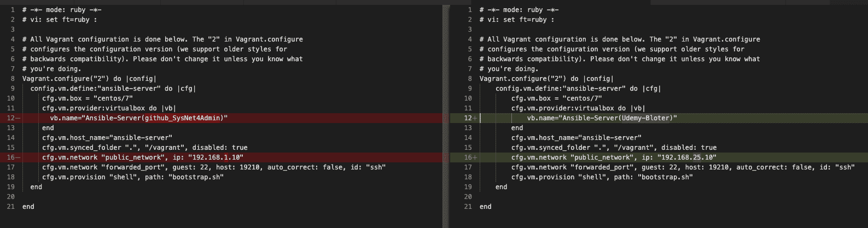Click the minus marker on left line 16

tap(18, 157)
